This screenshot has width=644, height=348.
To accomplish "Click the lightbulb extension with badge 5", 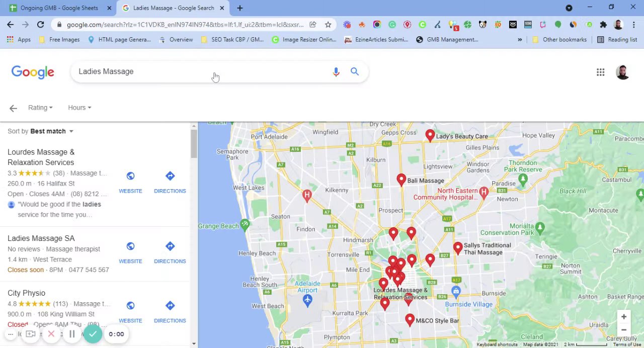I will point(453,24).
